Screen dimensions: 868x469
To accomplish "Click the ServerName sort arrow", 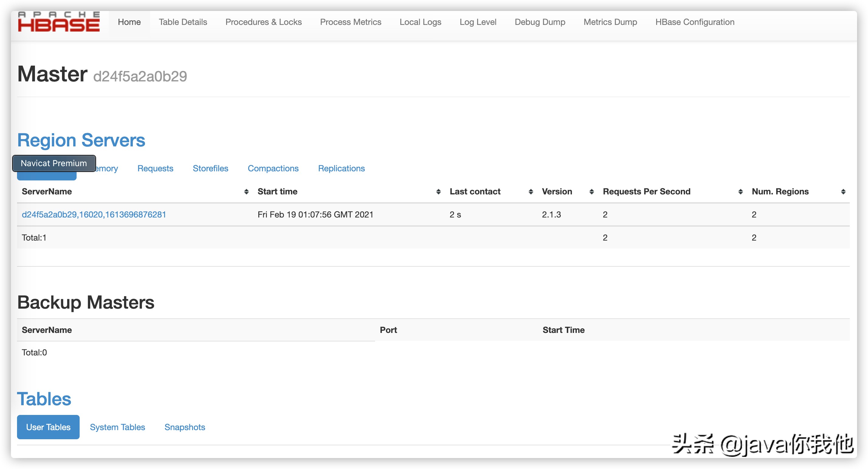I will [x=243, y=191].
